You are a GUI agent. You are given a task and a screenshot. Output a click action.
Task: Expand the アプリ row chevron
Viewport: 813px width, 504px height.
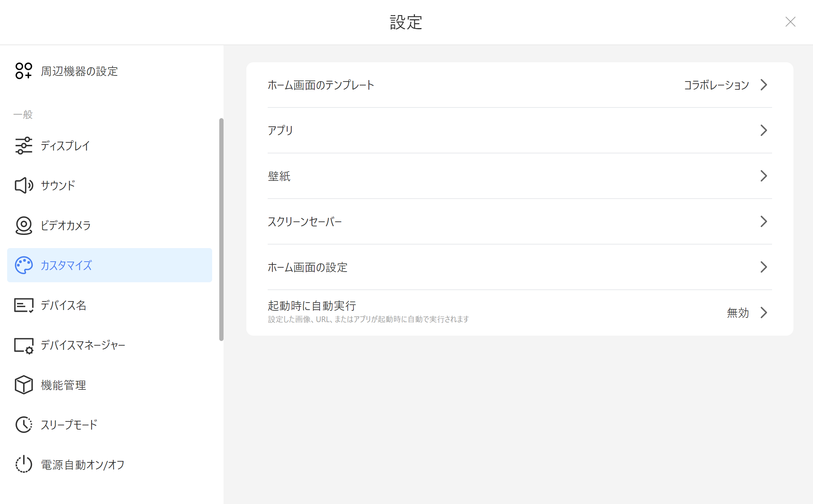[764, 130]
